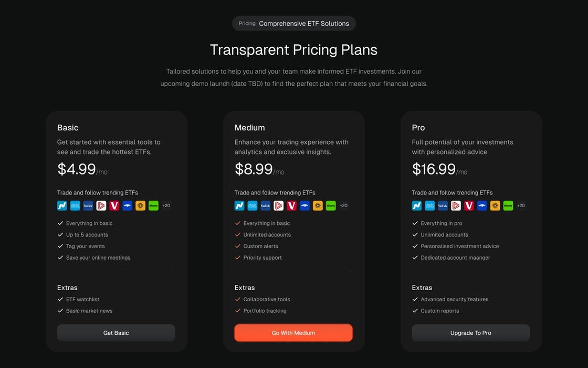The image size is (588, 368).
Task: Click the orange checkmark beside 'Custom alerts'
Action: tap(238, 246)
